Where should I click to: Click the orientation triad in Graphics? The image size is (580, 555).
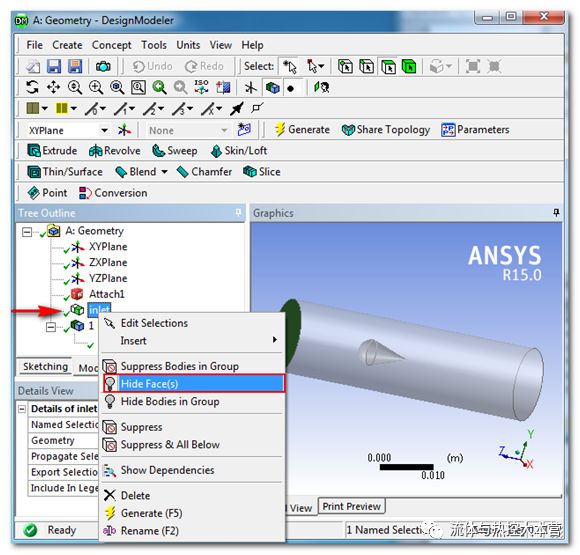517,450
